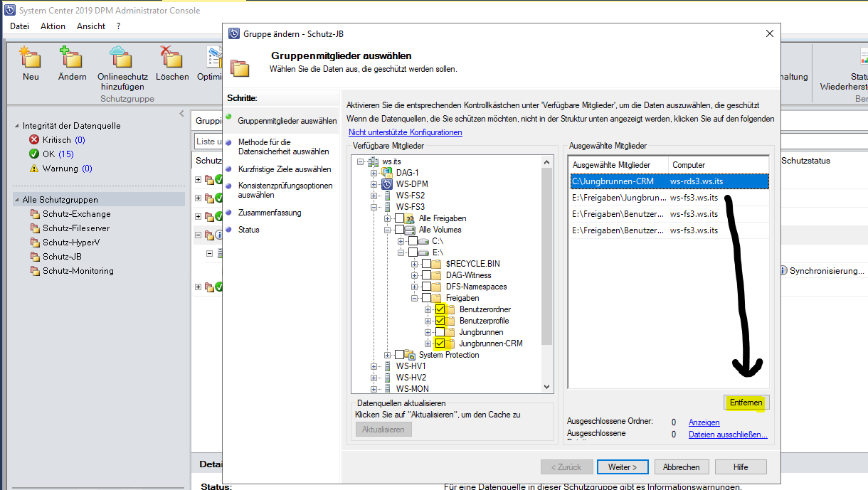The image size is (868, 490).
Task: Click the Schutz-HyperV folder icon
Action: [35, 243]
